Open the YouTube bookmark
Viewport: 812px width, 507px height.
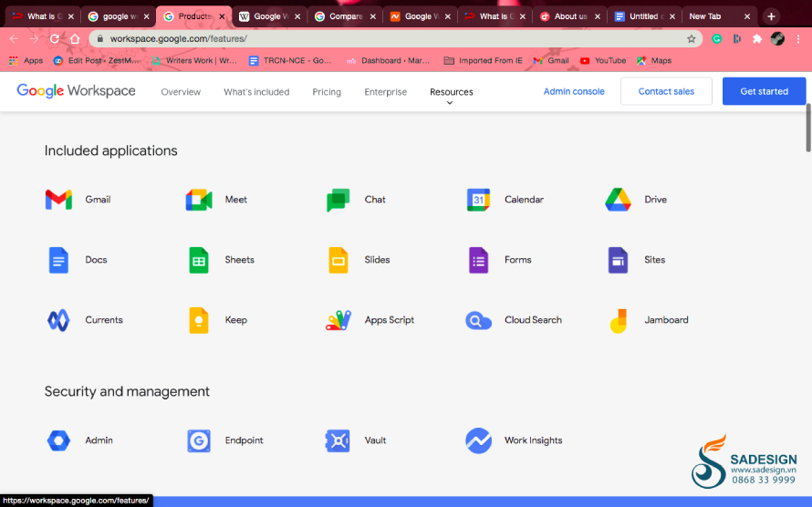point(603,60)
